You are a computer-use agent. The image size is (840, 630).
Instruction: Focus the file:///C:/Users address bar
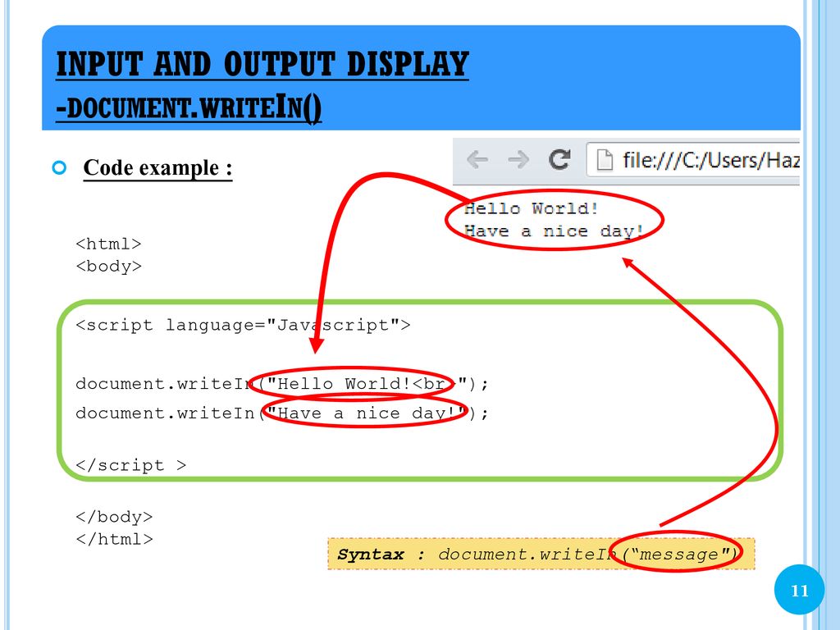pos(692,160)
